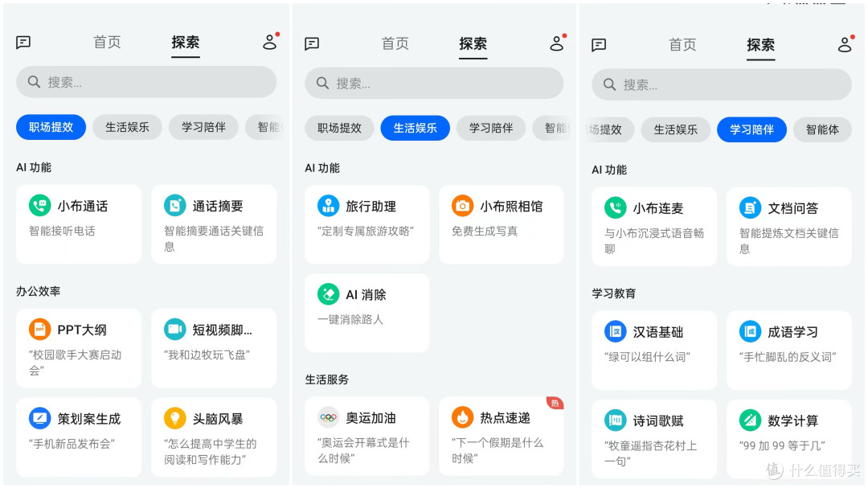868x488 pixels.
Task: Select highlighted 学习陪伴 chip in right screen
Action: click(751, 129)
